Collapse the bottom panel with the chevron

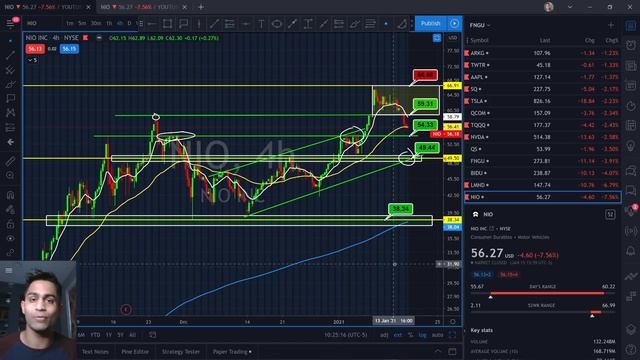438,351
